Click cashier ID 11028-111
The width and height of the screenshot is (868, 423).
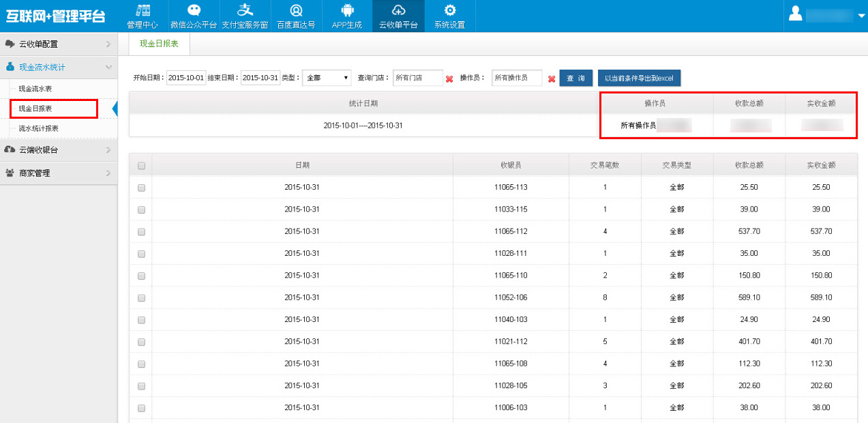click(x=511, y=253)
